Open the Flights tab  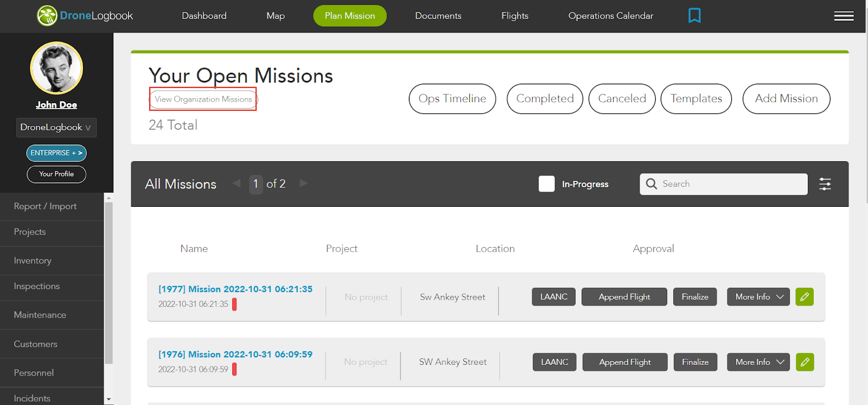point(515,16)
